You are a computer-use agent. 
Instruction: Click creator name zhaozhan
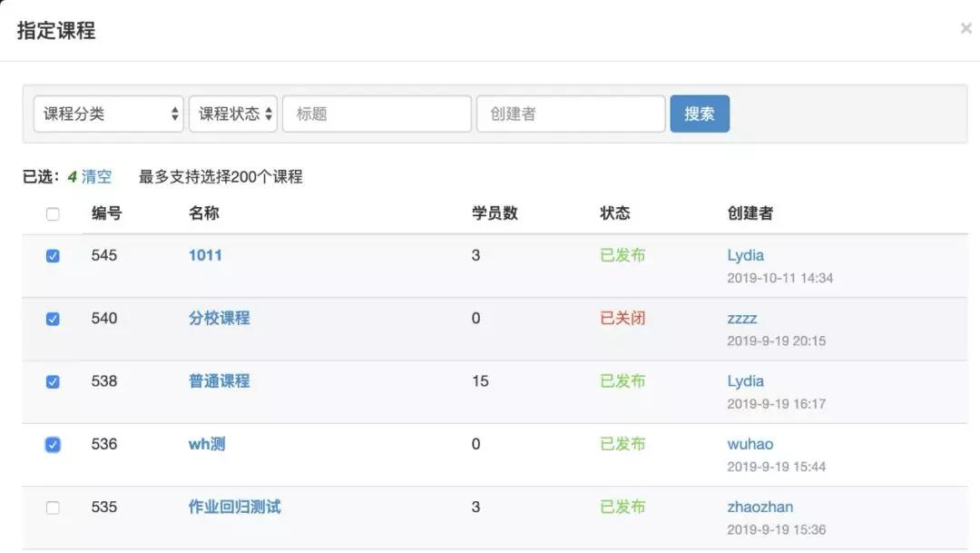(x=759, y=507)
